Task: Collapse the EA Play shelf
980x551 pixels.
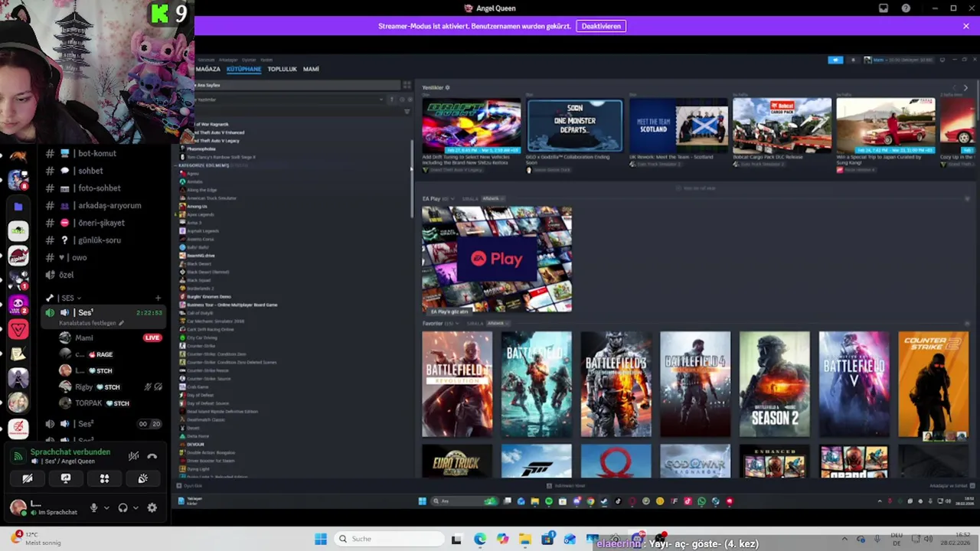Action: coord(452,199)
